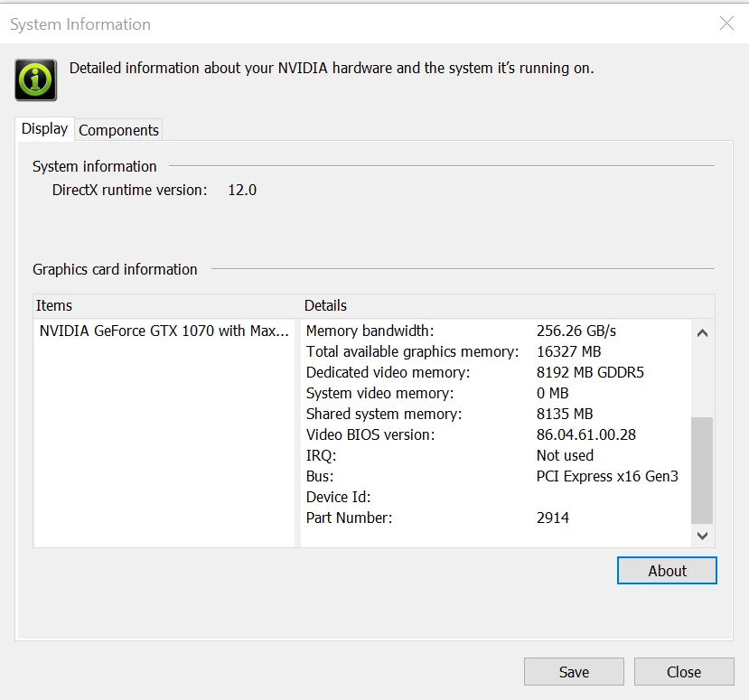Click the window X close icon
749x700 pixels.
(x=726, y=23)
